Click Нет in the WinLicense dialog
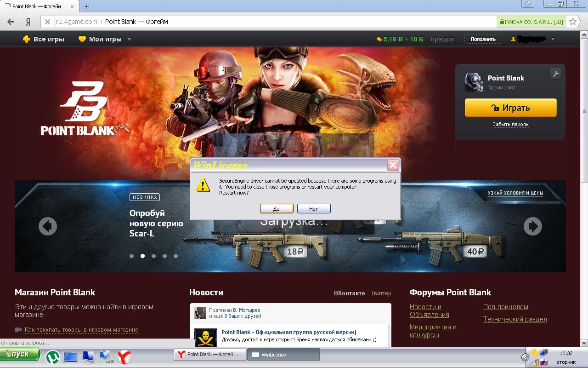This screenshot has height=368, width=588. coord(314,209)
